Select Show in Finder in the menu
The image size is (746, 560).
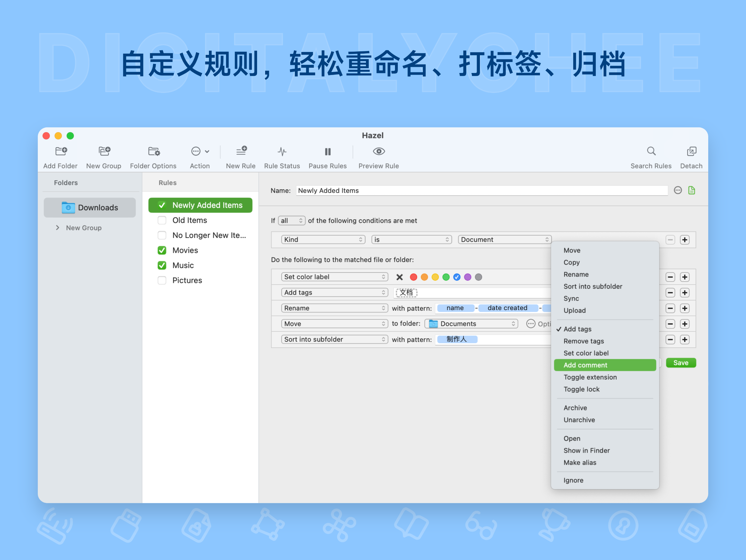586,451
